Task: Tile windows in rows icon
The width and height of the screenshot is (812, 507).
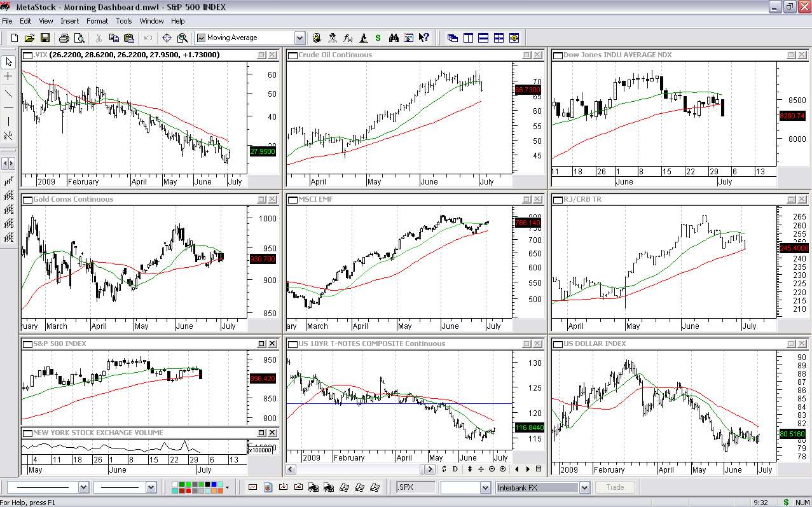Action: pyautogui.click(x=483, y=38)
